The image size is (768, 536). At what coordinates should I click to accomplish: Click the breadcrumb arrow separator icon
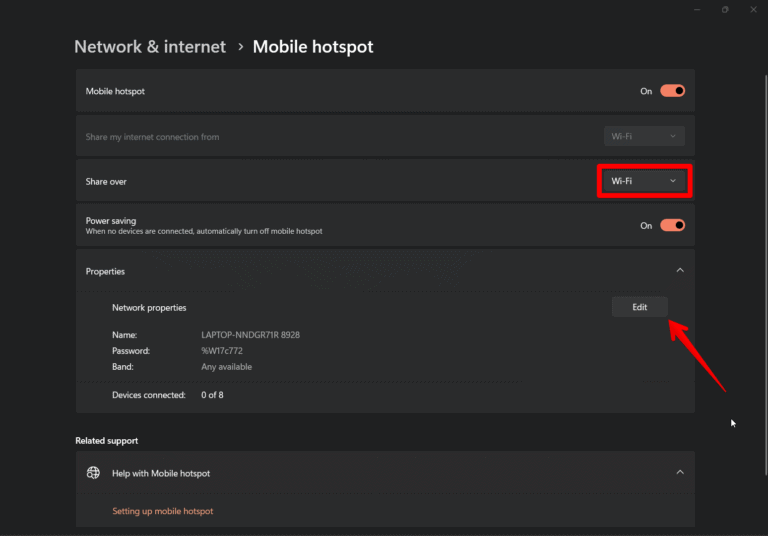click(240, 47)
